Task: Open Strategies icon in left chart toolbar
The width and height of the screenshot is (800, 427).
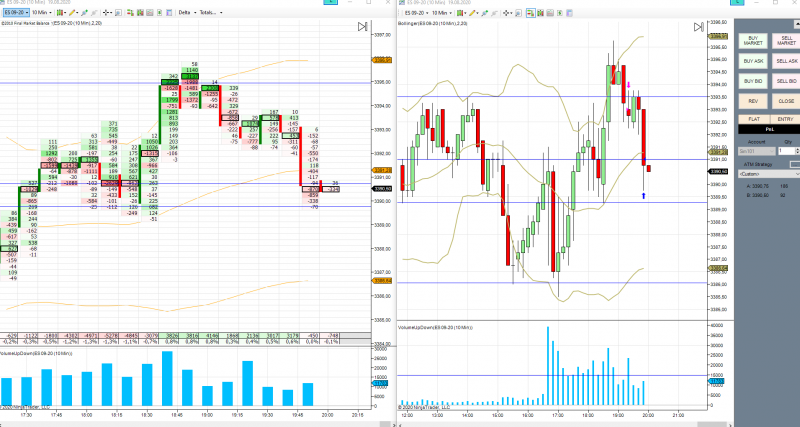Action: [160, 12]
